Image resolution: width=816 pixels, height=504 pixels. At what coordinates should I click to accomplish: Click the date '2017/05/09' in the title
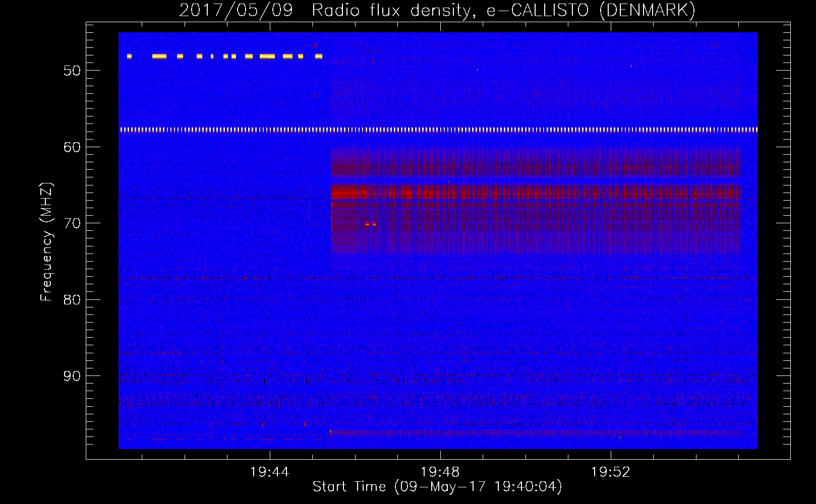pos(236,11)
